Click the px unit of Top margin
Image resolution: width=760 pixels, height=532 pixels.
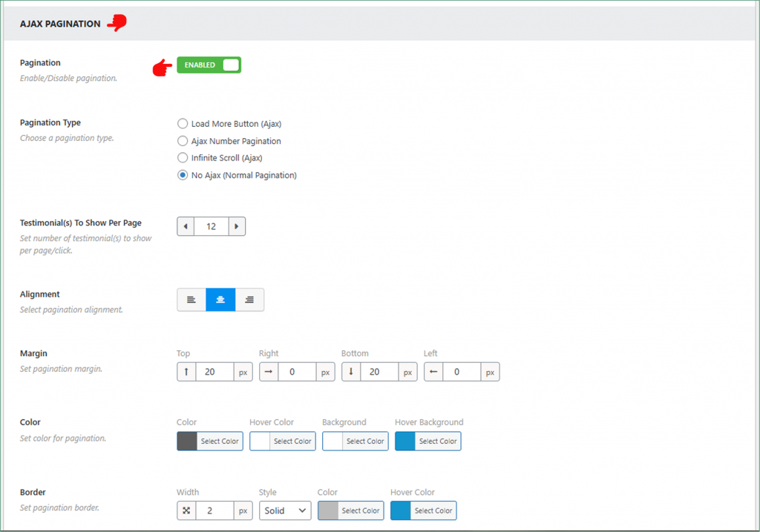click(x=243, y=372)
